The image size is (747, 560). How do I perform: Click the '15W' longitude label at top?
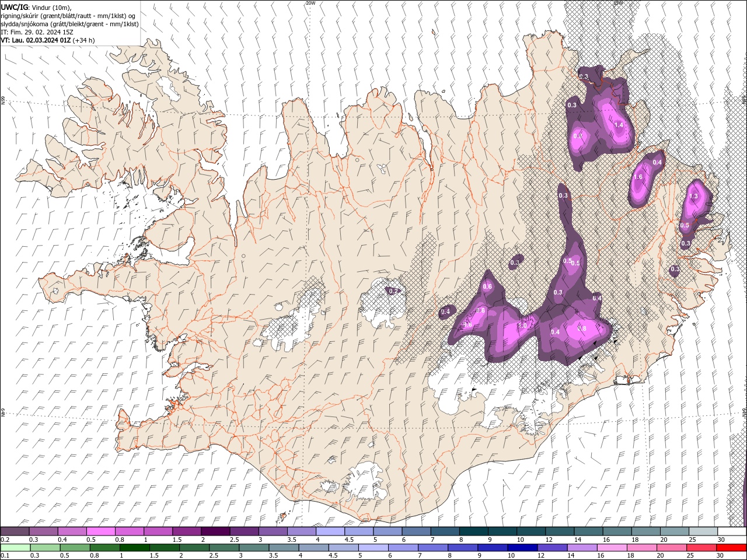point(618,3)
